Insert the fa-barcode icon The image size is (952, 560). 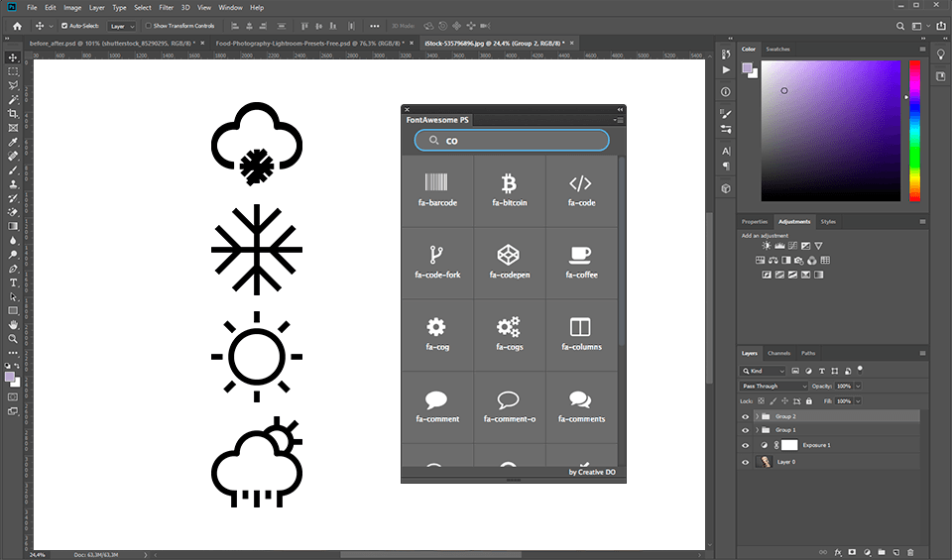pos(437,190)
